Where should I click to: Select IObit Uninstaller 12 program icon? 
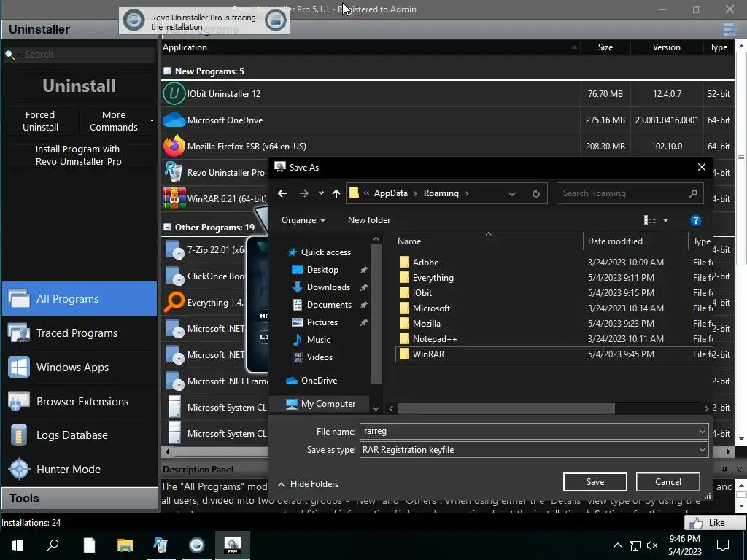(174, 94)
